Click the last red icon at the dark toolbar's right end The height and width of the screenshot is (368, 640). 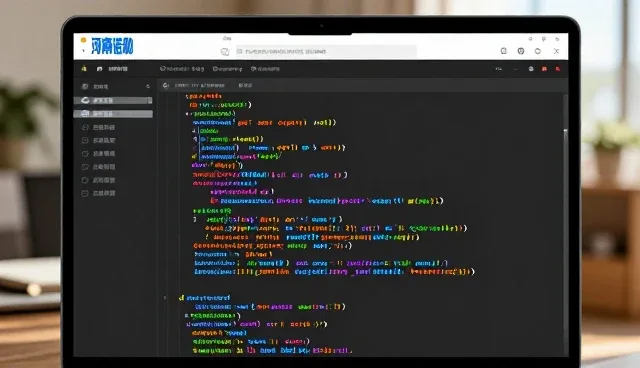(x=558, y=69)
